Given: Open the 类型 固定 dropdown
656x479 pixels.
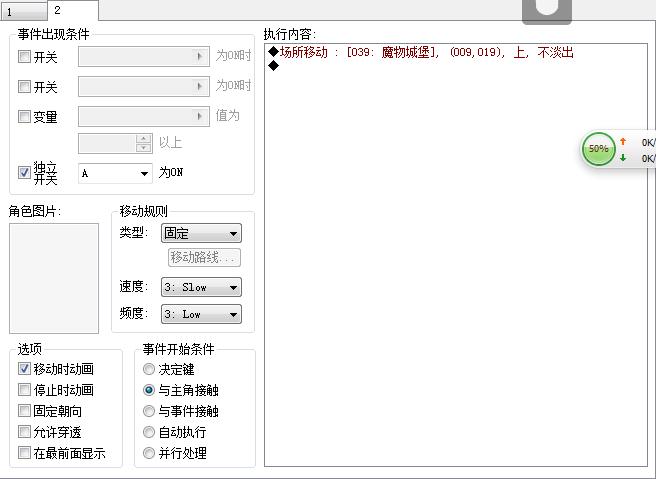Looking at the screenshot, I should (x=201, y=233).
